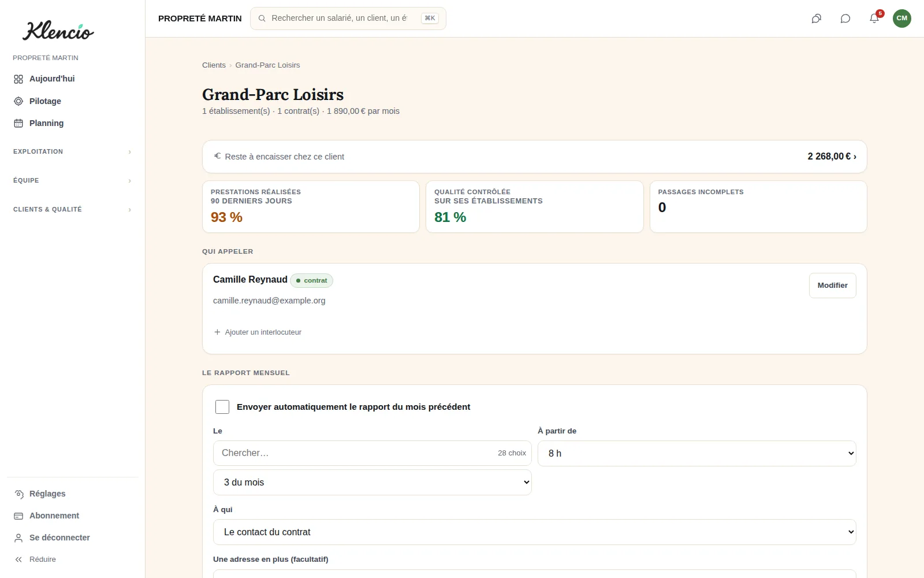924x578 pixels.
Task: Open notifications bell with badge 5
Action: click(874, 18)
